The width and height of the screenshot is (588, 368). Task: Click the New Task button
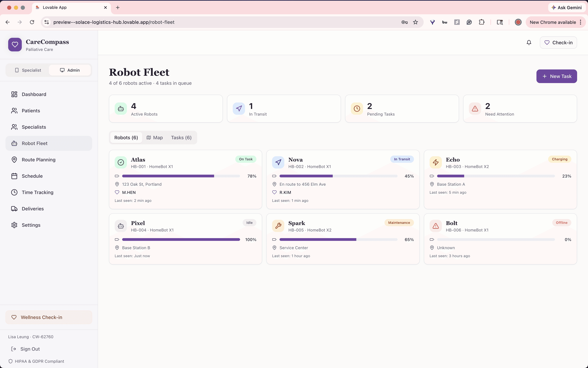(556, 76)
